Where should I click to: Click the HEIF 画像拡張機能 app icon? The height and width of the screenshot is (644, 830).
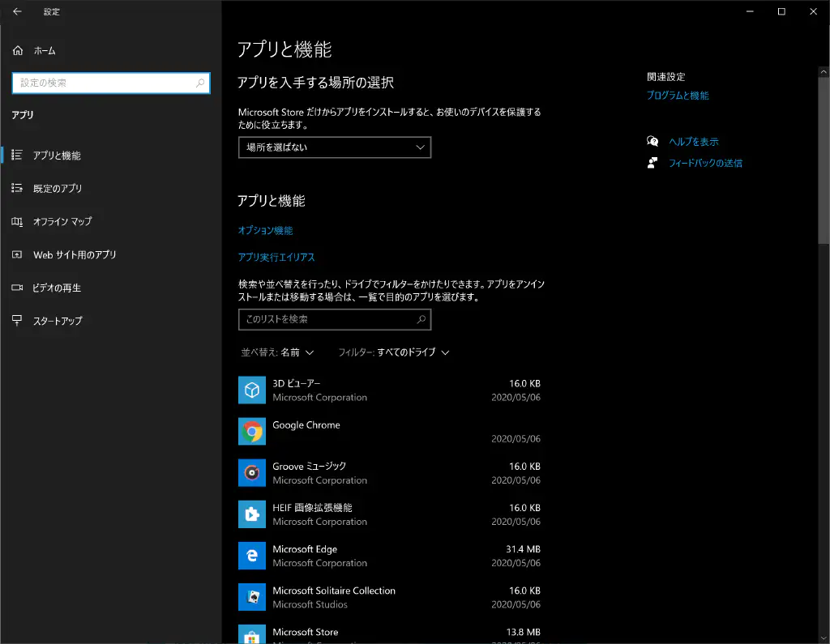[x=251, y=514]
